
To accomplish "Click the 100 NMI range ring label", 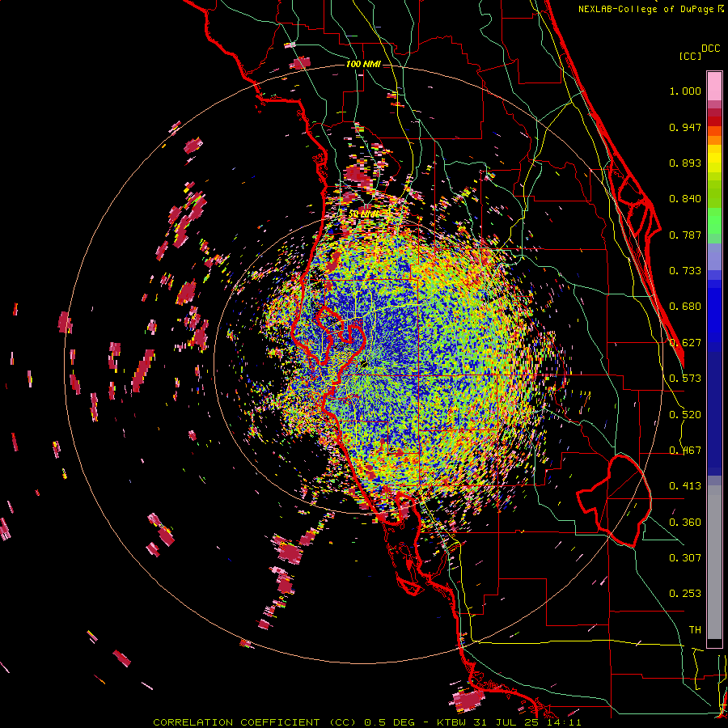I will (x=363, y=64).
